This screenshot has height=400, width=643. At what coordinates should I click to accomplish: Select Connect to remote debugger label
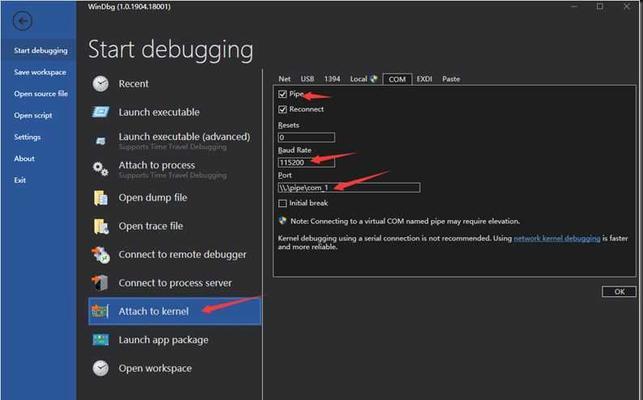[x=182, y=255]
